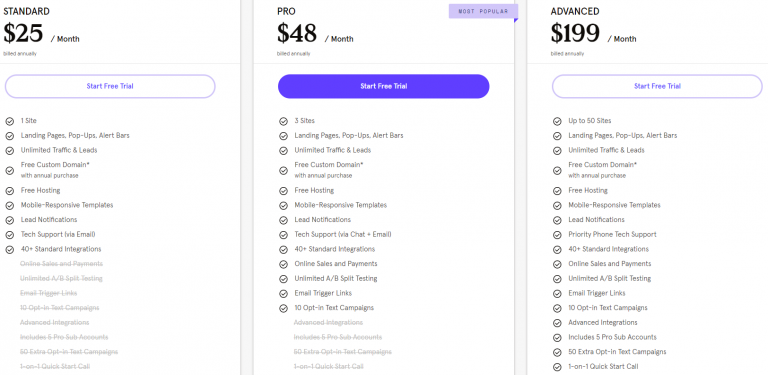Image resolution: width=768 pixels, height=375 pixels.
Task: Click struck-through Unlimited A/B Split Testing in Standard
Action: tap(61, 279)
